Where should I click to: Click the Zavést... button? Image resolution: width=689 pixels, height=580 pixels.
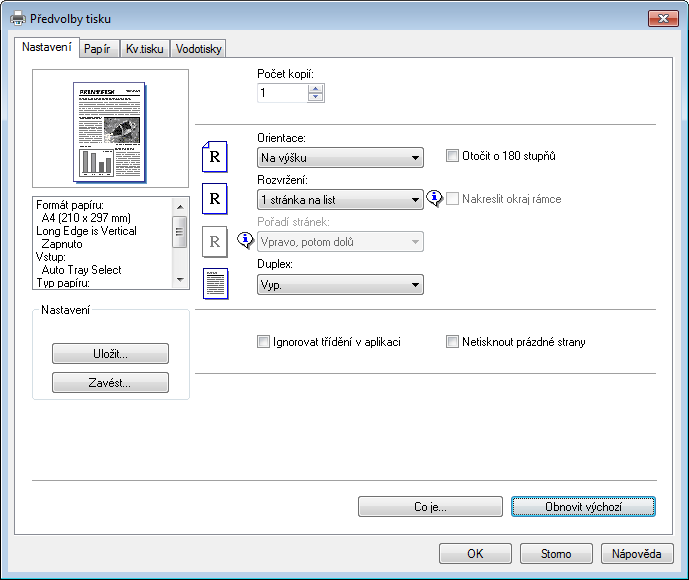[x=110, y=383]
